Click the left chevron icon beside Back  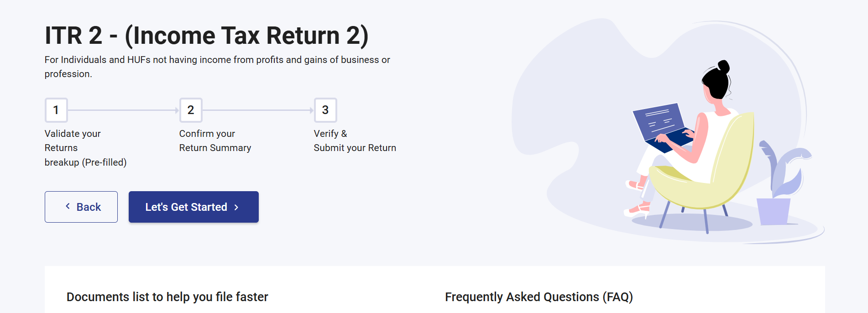[x=68, y=207]
